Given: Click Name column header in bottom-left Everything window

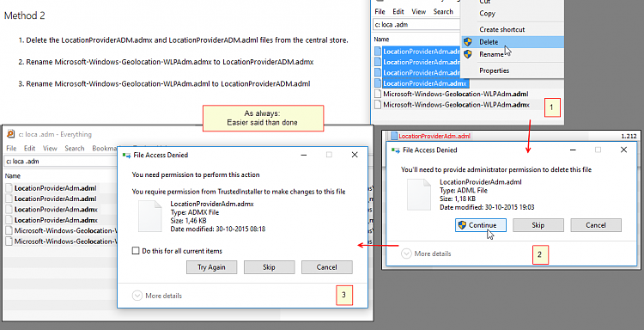Looking at the screenshot, I should coord(13,176).
